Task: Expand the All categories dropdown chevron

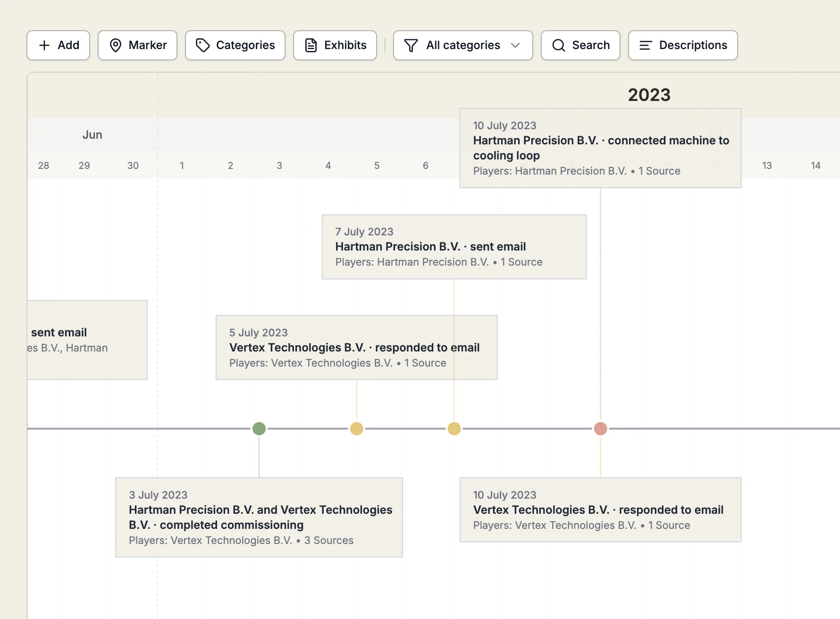Action: [x=515, y=45]
